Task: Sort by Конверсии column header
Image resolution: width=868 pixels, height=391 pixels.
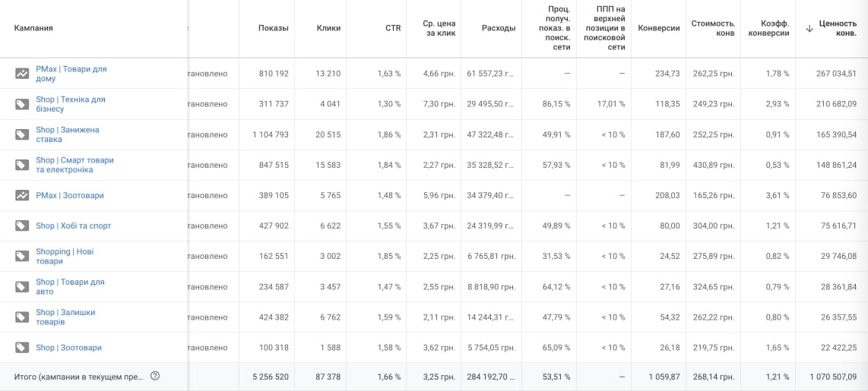Action: click(659, 28)
